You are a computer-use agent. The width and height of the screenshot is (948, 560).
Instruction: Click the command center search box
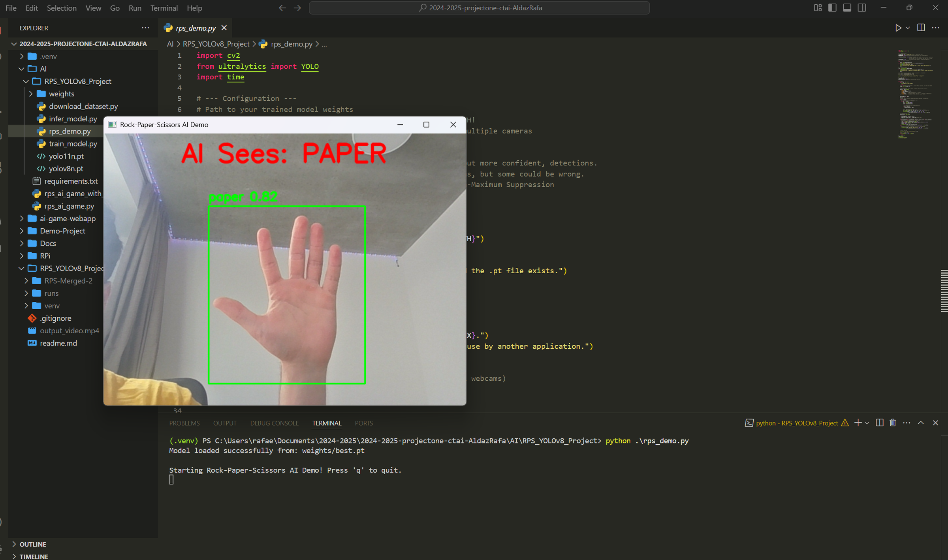[479, 8]
